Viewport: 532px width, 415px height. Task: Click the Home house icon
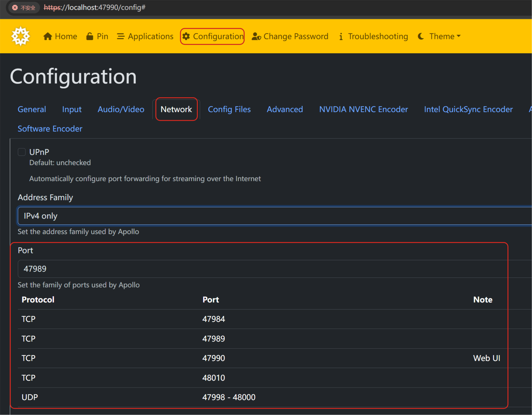point(48,36)
